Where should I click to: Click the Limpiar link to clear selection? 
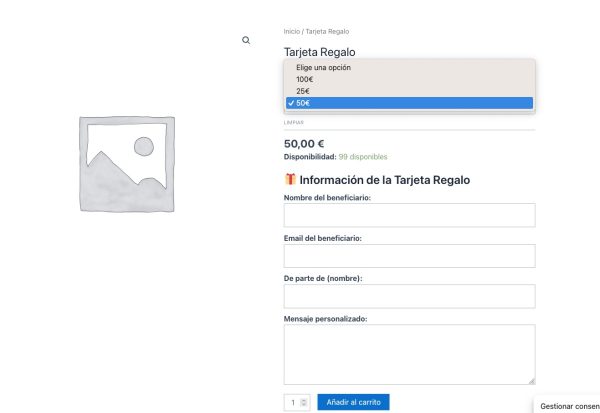coord(294,123)
